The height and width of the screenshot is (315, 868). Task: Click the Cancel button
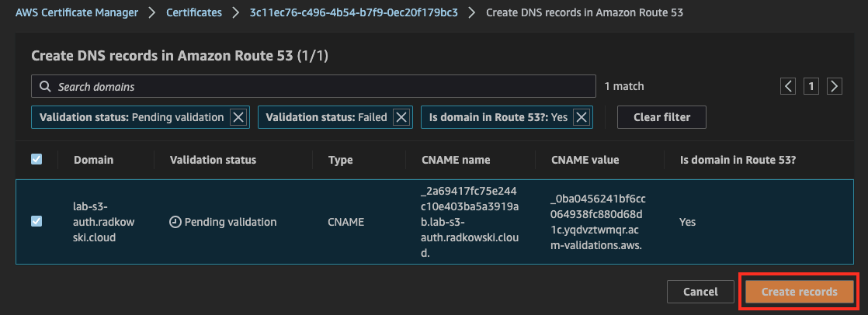pos(700,292)
